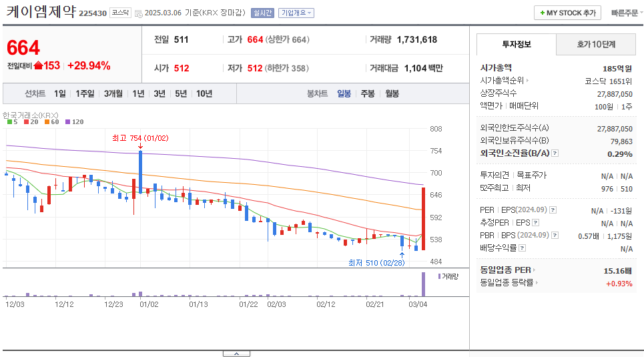Screen dimensions: 644x357
Task: Click the 시가총액 value 185억원
Action: (x=617, y=69)
